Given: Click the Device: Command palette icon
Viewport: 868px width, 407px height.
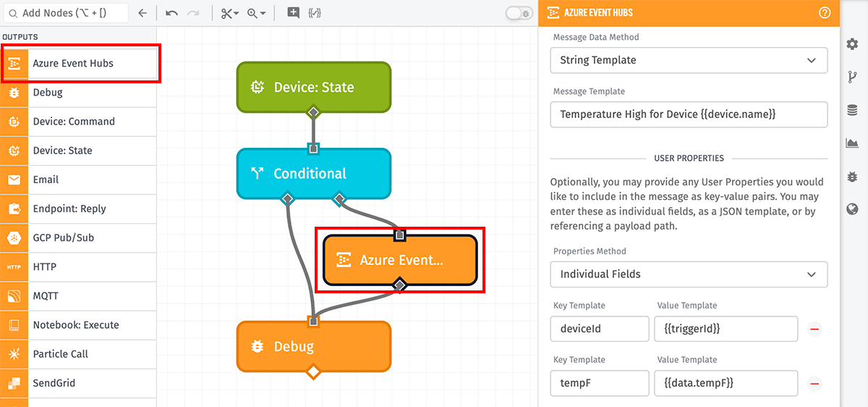Looking at the screenshot, I should coord(14,122).
